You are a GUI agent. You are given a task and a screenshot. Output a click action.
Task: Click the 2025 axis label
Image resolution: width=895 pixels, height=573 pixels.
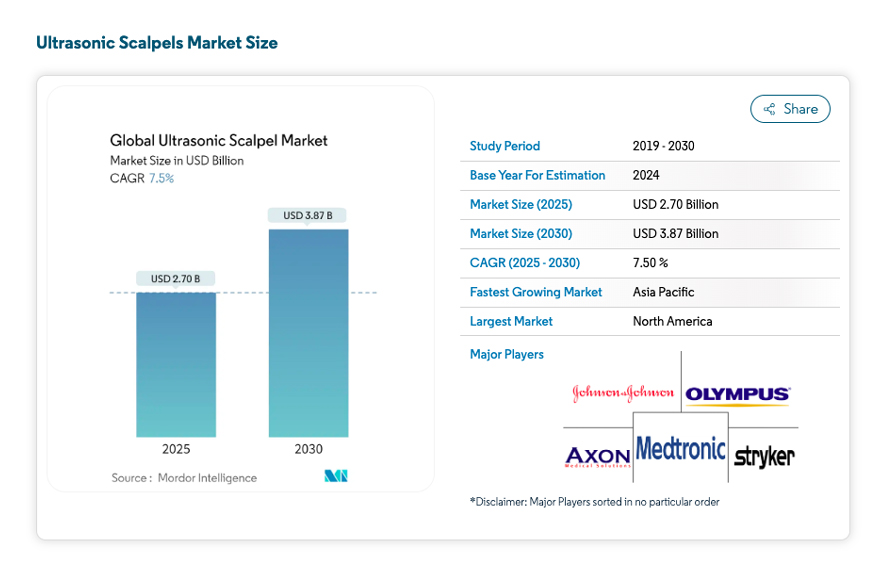(x=176, y=449)
